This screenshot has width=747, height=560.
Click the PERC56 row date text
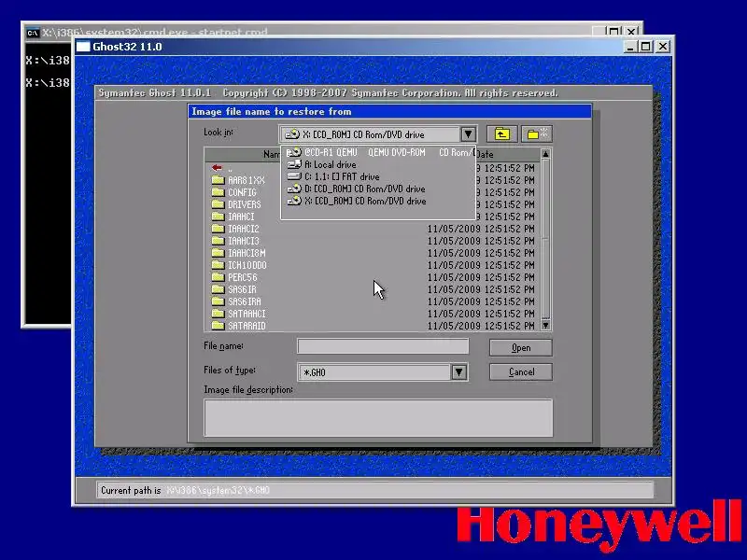click(x=481, y=277)
